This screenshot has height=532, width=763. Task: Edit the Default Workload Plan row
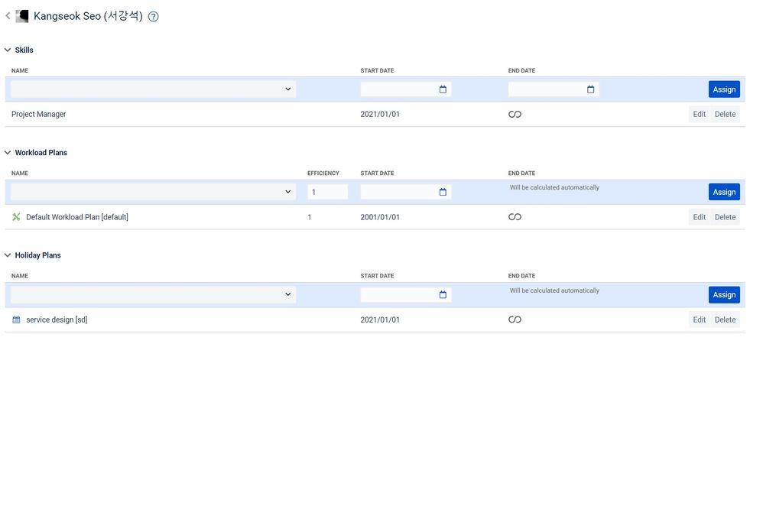pos(700,217)
